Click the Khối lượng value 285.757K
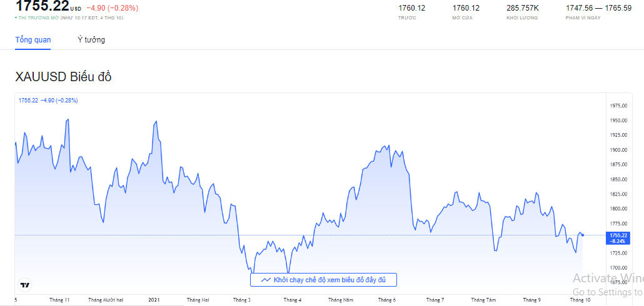Viewport: 644px width, 306px height. (x=522, y=8)
